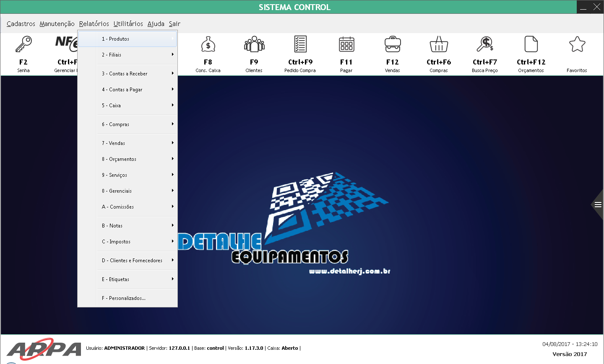The width and height of the screenshot is (604, 364).
Task: Expand the '7 - Vendas' submenu
Action: pyautogui.click(x=128, y=143)
